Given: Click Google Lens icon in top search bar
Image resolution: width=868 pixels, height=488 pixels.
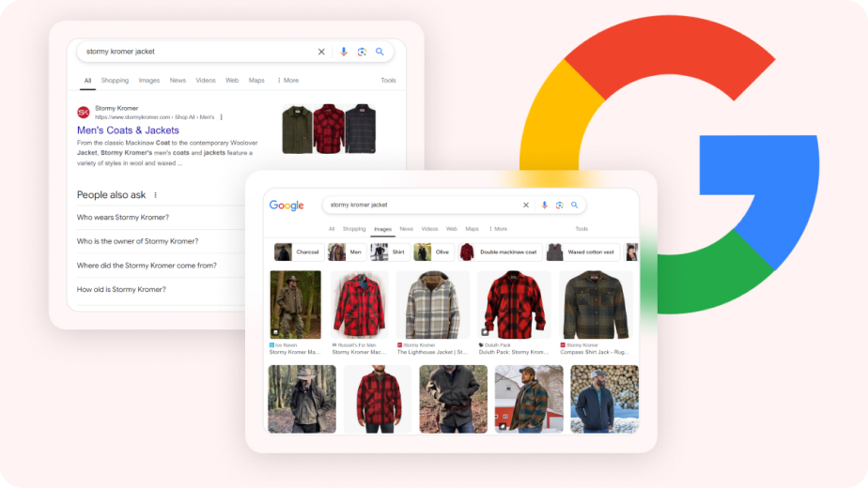Looking at the screenshot, I should click(362, 52).
